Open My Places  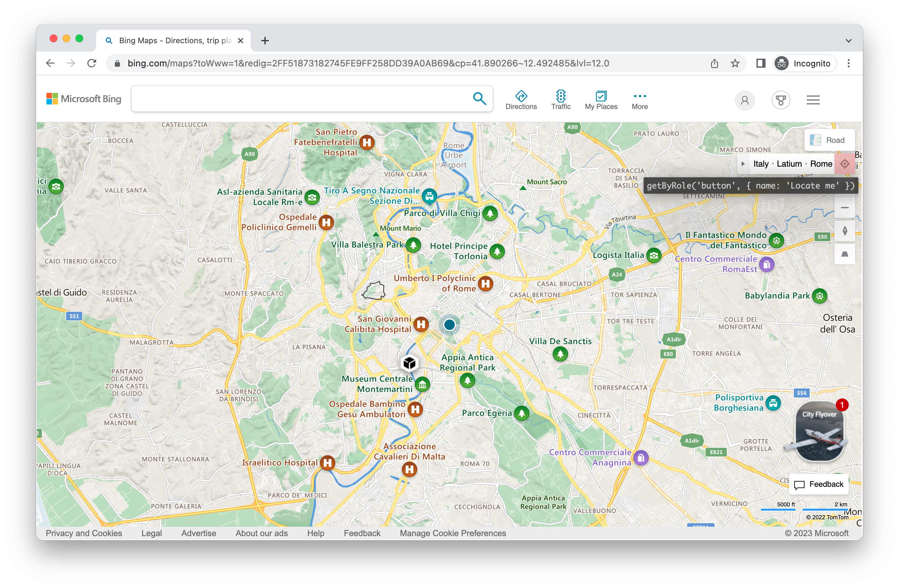pos(601,100)
